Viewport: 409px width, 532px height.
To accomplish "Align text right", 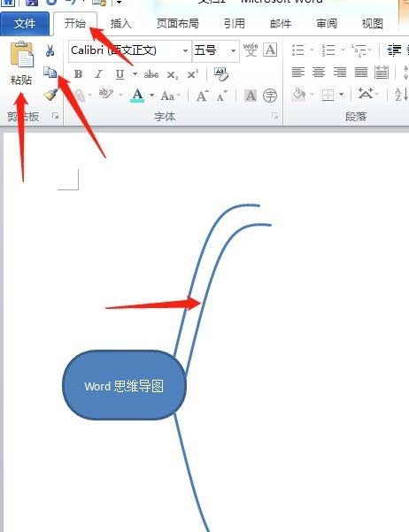I will 340,73.
